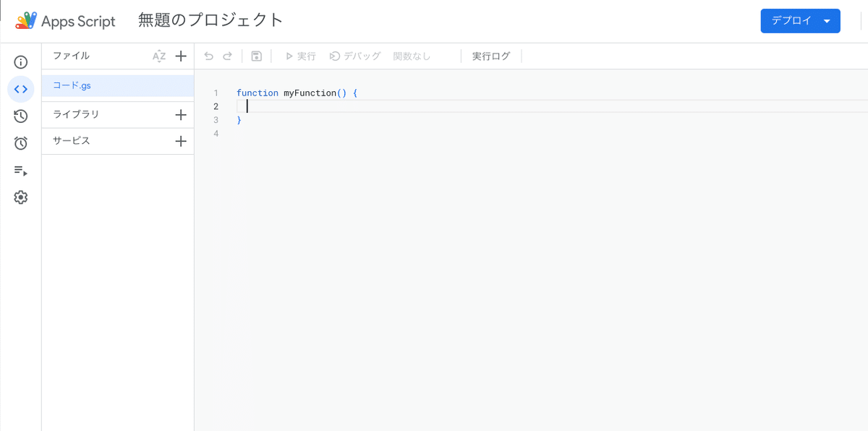Viewport: 868px width, 431px height.
Task: Click the Apps Script home link
Action: [65, 21]
